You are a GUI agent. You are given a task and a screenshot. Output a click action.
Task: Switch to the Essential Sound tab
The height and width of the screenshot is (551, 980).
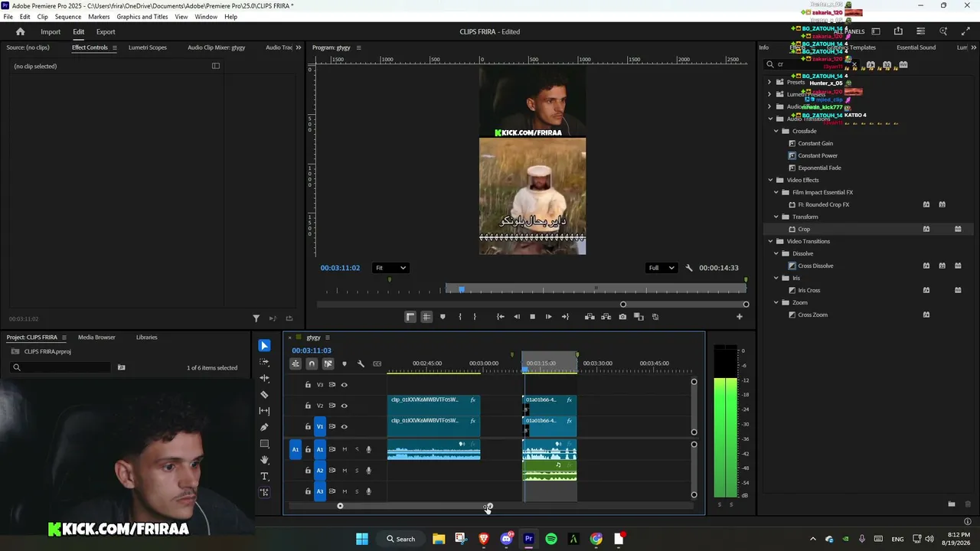pyautogui.click(x=916, y=47)
